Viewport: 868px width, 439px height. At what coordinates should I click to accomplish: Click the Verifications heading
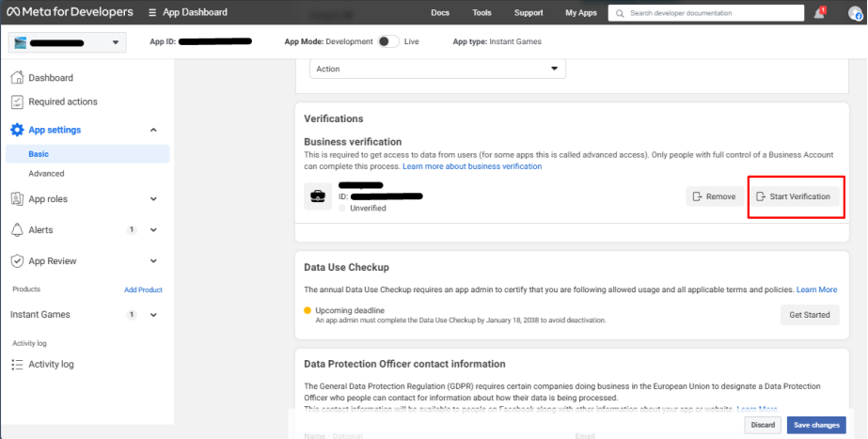coord(334,118)
